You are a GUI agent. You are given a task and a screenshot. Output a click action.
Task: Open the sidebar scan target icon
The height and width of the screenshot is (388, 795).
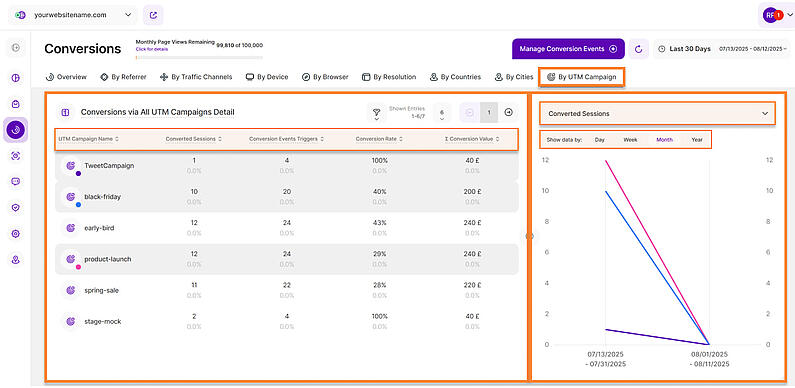[x=16, y=156]
